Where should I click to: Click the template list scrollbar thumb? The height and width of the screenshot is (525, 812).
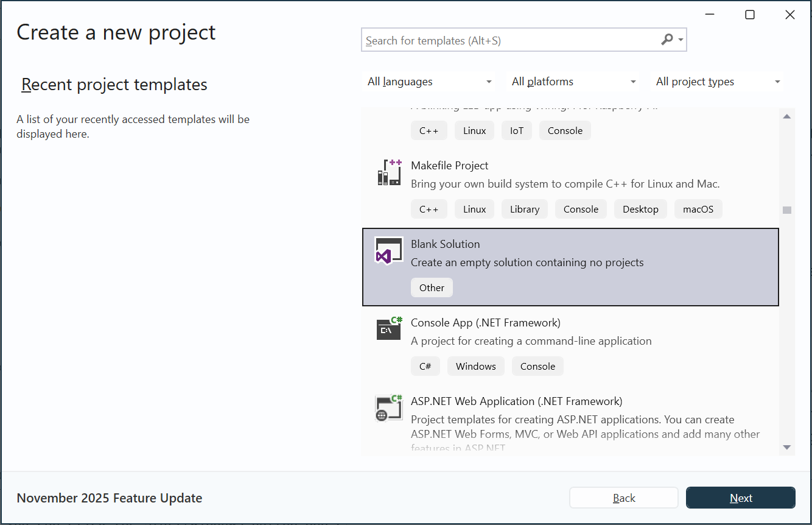[x=787, y=210]
